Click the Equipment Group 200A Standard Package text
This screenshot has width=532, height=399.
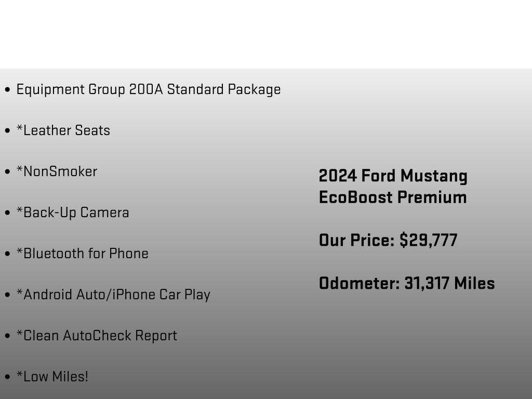[149, 89]
